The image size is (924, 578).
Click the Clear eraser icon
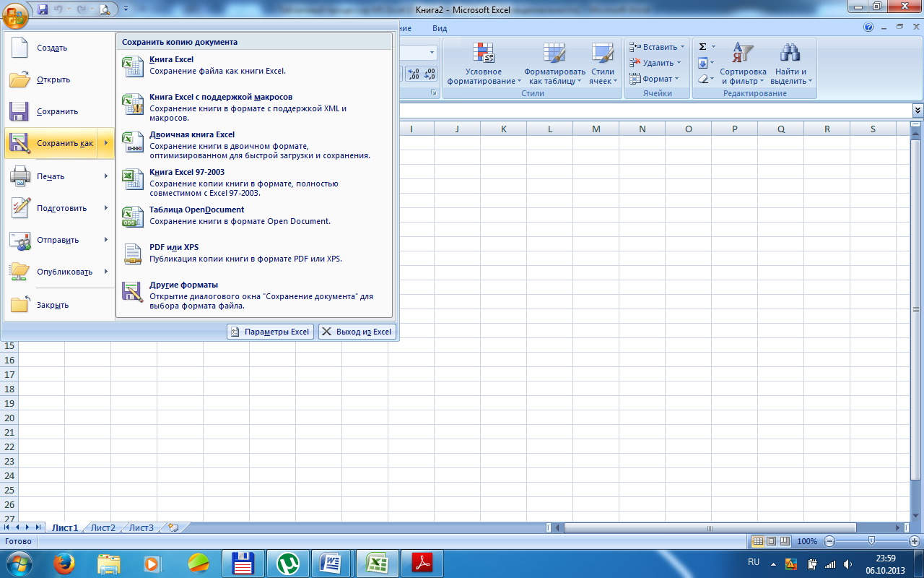point(703,79)
